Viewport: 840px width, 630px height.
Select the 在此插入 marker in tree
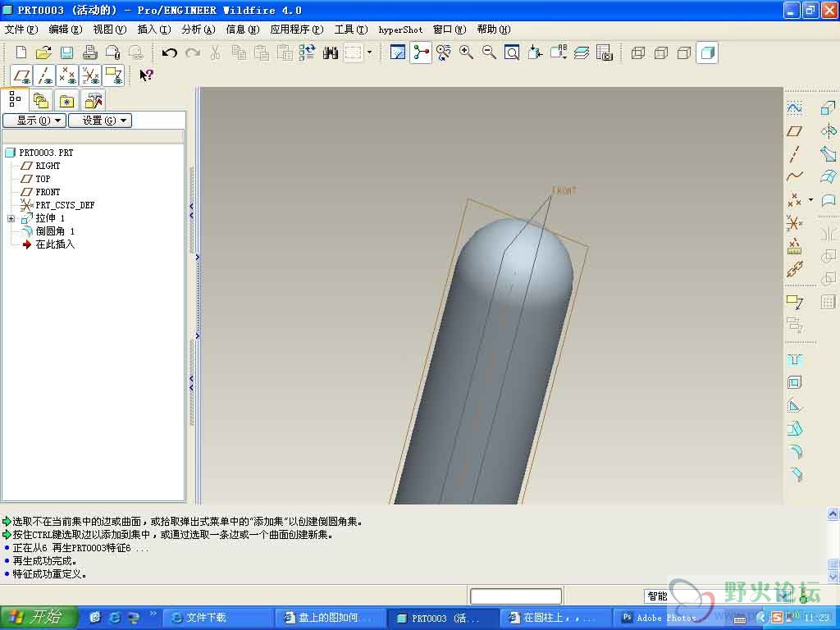(x=55, y=244)
